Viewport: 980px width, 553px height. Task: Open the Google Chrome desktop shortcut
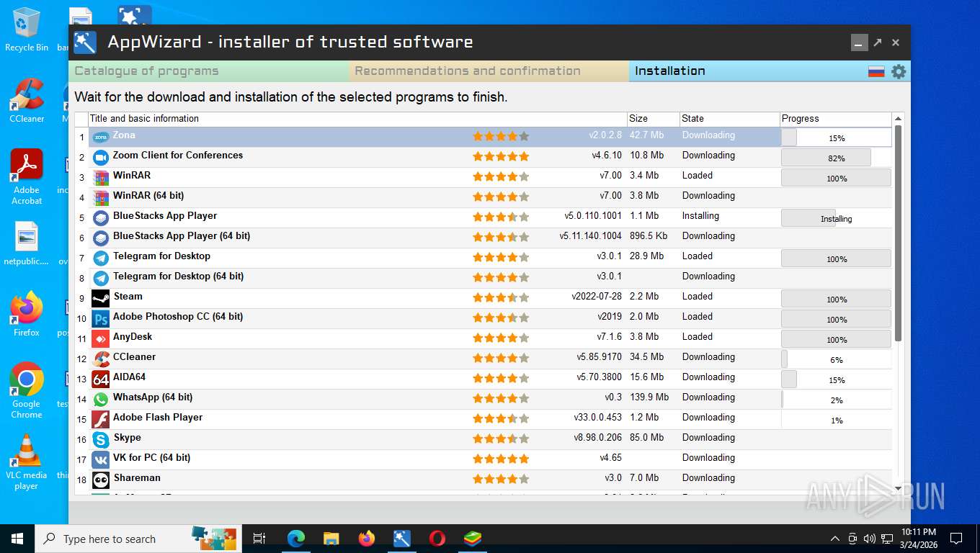click(x=27, y=390)
